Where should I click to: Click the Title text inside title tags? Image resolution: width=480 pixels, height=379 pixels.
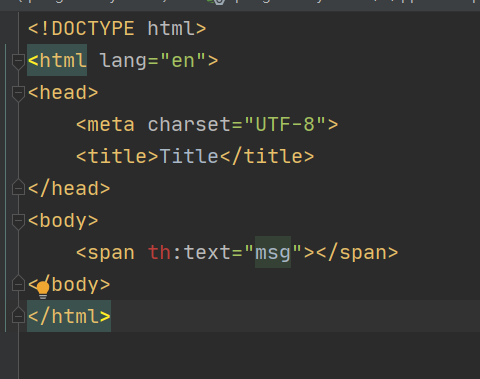click(189, 157)
